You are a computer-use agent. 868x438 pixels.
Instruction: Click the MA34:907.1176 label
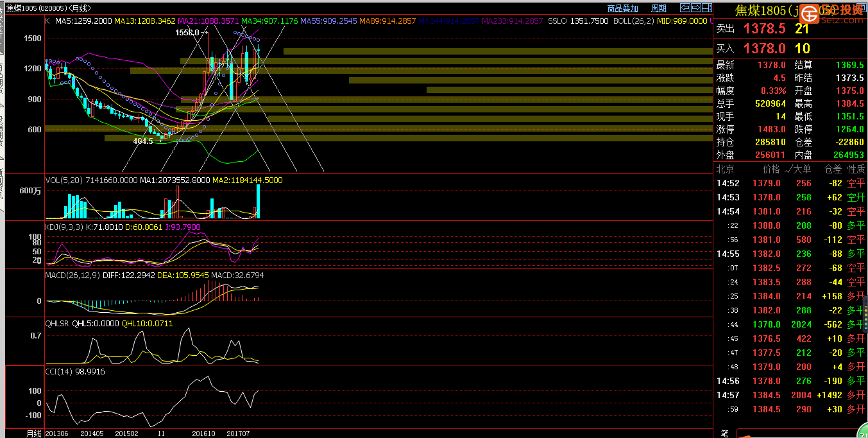pyautogui.click(x=269, y=21)
